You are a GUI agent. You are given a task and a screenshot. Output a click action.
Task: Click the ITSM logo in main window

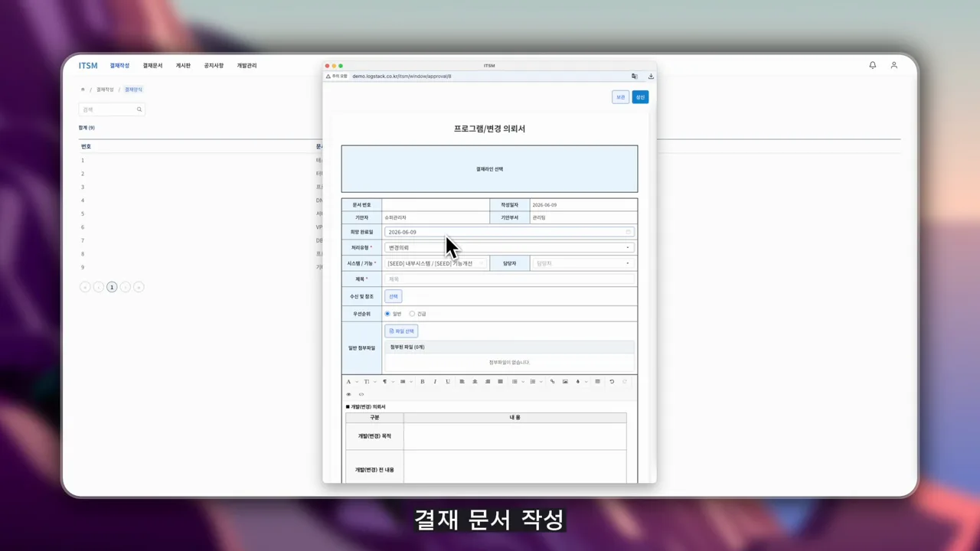[88, 66]
